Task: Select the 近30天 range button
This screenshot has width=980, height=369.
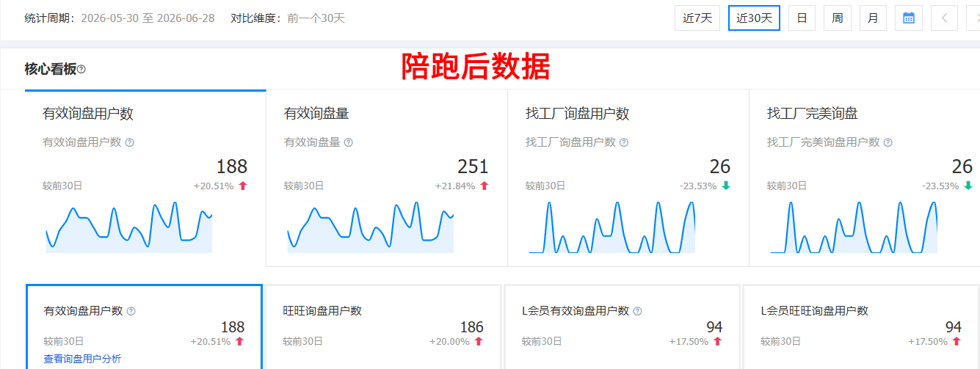Action: [754, 18]
